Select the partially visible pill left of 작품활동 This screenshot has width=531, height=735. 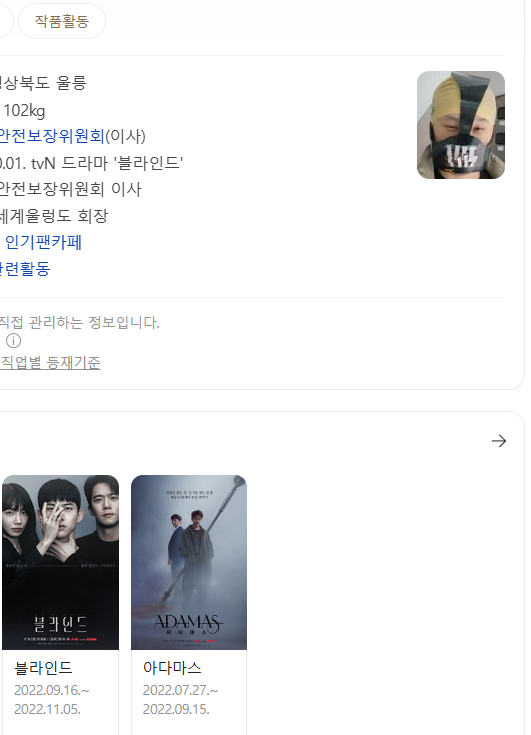(x=6, y=21)
